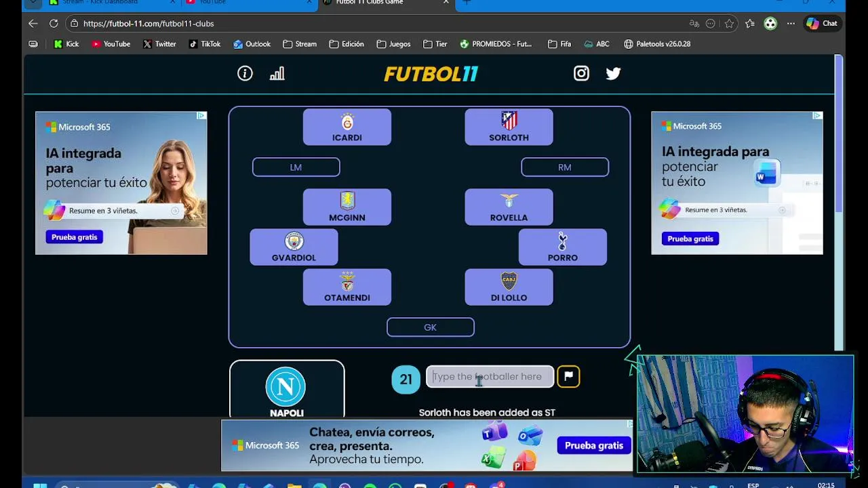Click the Lazio crest on Rovella
The width and height of the screenshot is (868, 488).
[509, 201]
